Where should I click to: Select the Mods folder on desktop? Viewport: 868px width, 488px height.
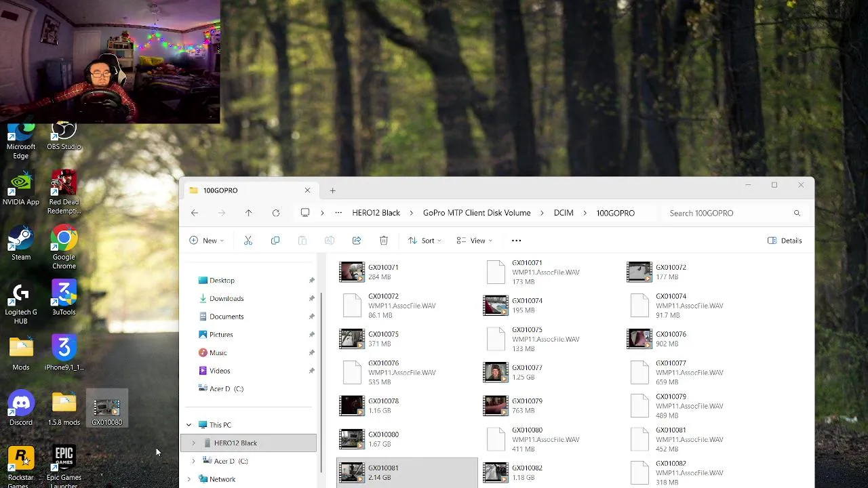pos(21,354)
